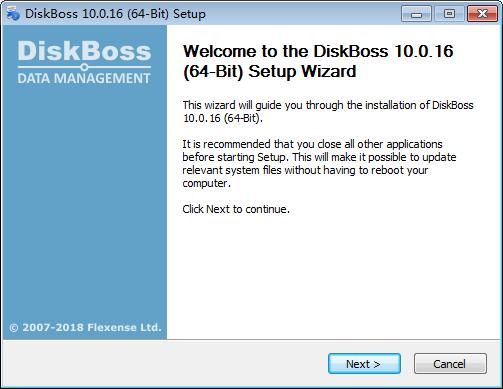Click the "It is recommended that you close" paragraph
This screenshot has width=503, height=389.
coord(319,163)
